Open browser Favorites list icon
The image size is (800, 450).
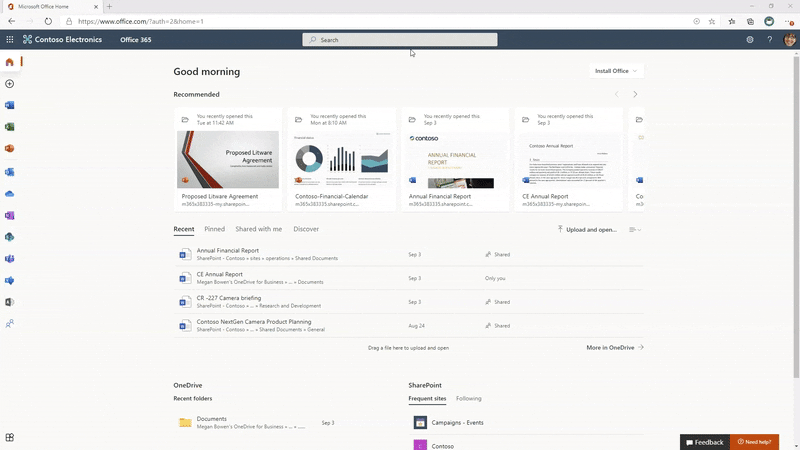coord(732,21)
